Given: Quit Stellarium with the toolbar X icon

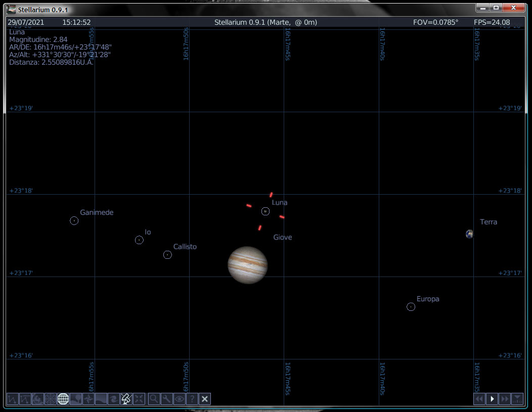Looking at the screenshot, I should pos(205,399).
